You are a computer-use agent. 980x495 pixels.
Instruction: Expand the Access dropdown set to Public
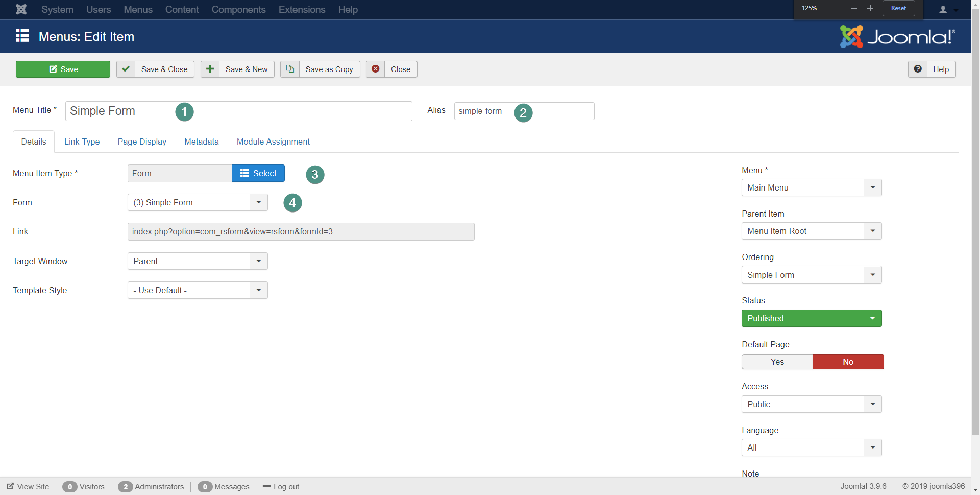coord(811,404)
